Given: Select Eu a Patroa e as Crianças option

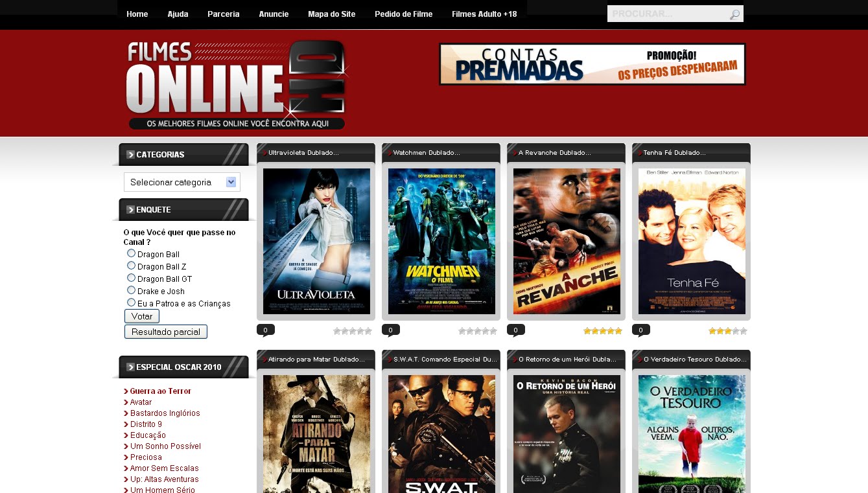Looking at the screenshot, I should pyautogui.click(x=132, y=303).
